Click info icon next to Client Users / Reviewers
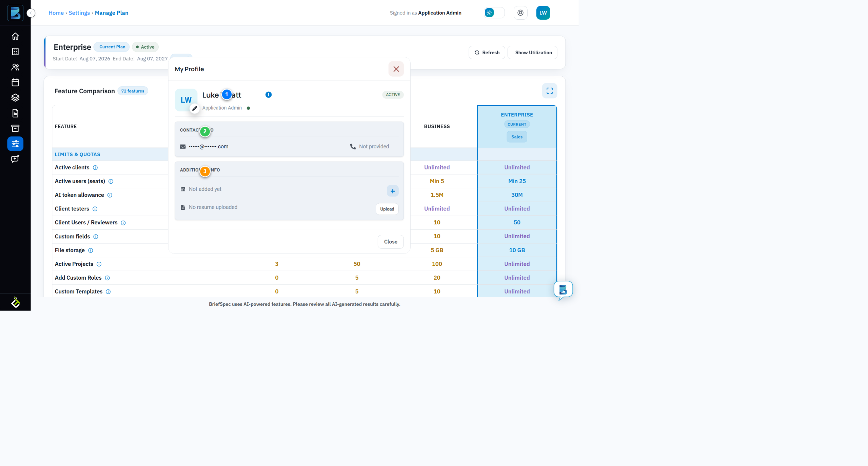Image resolution: width=868 pixels, height=466 pixels. pyautogui.click(x=123, y=223)
